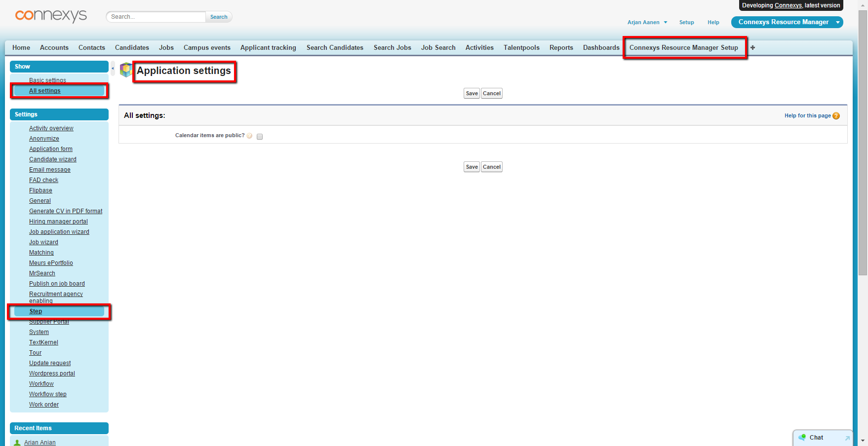Open the Talentpools tab

pos(521,48)
